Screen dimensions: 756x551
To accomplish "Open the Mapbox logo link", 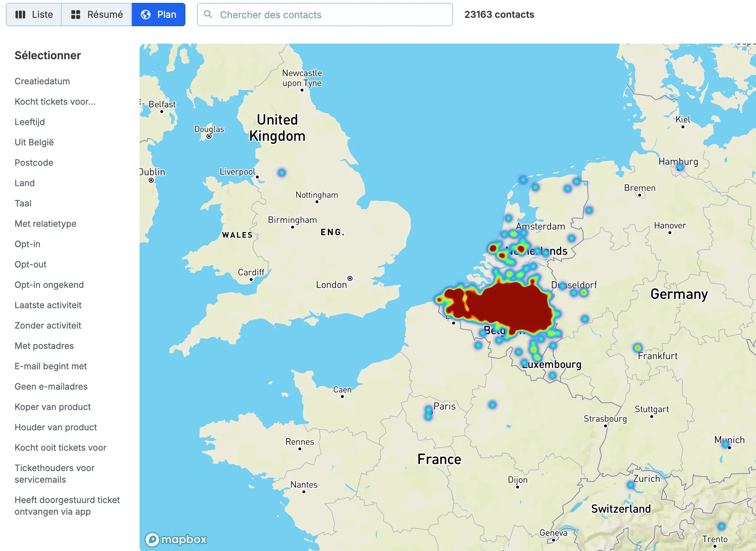I will click(176, 539).
